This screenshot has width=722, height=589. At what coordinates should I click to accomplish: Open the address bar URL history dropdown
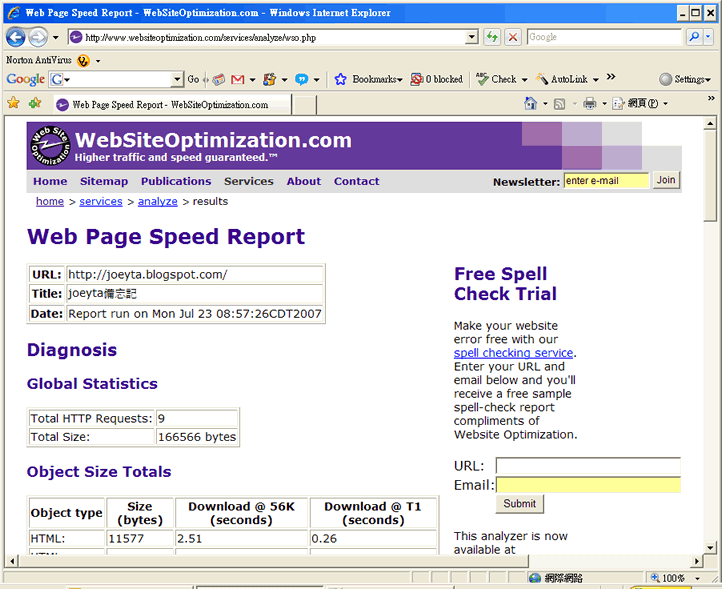pyautogui.click(x=472, y=37)
